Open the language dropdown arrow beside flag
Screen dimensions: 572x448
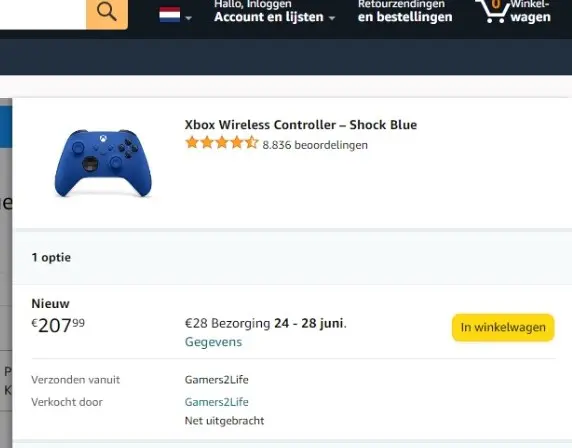188,18
